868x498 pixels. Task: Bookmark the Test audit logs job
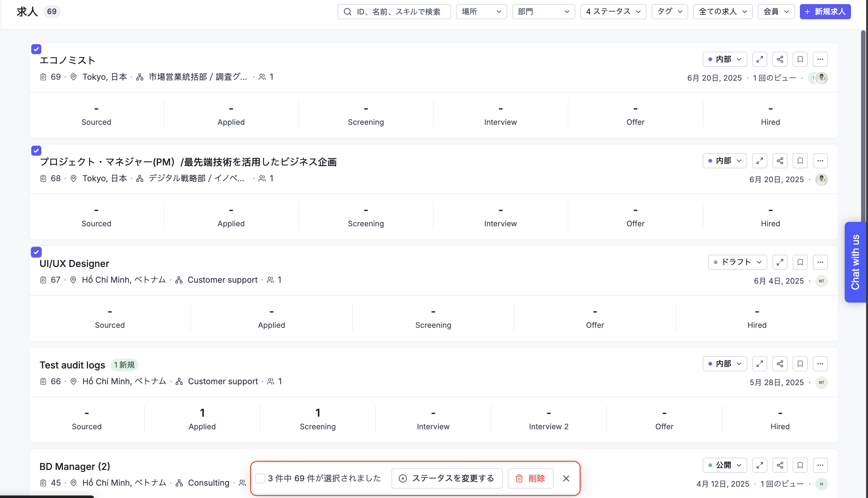(x=800, y=364)
